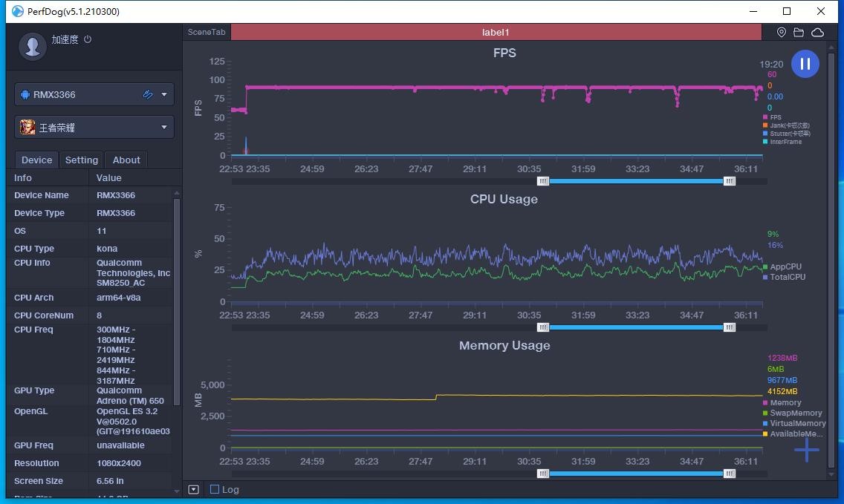Enable the Log checkbox
844x504 pixels.
tap(215, 489)
